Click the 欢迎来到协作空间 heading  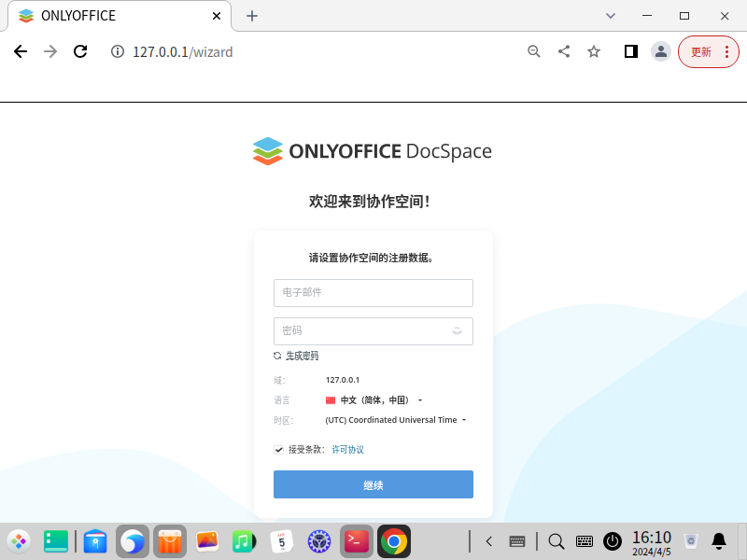tap(370, 202)
